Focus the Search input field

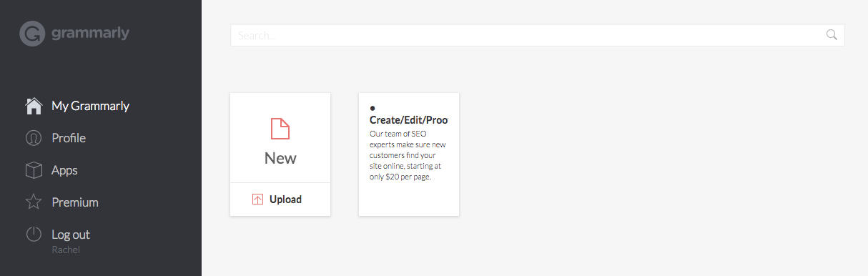point(537,35)
